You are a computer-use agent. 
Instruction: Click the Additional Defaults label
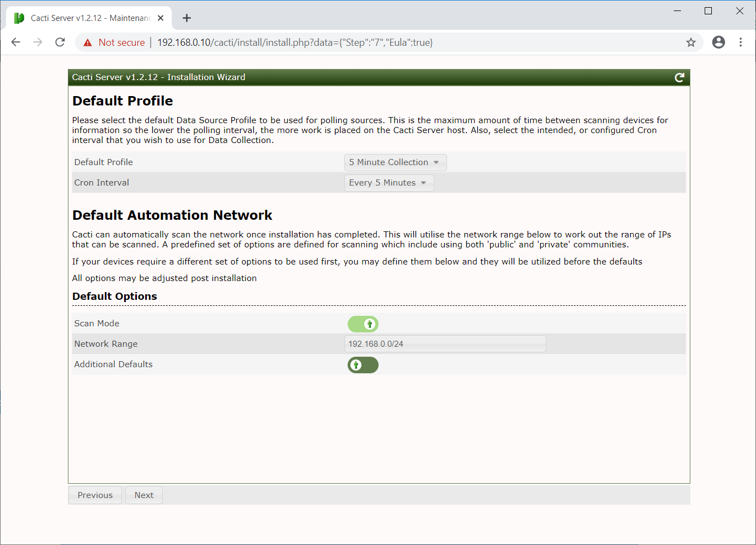pyautogui.click(x=113, y=364)
